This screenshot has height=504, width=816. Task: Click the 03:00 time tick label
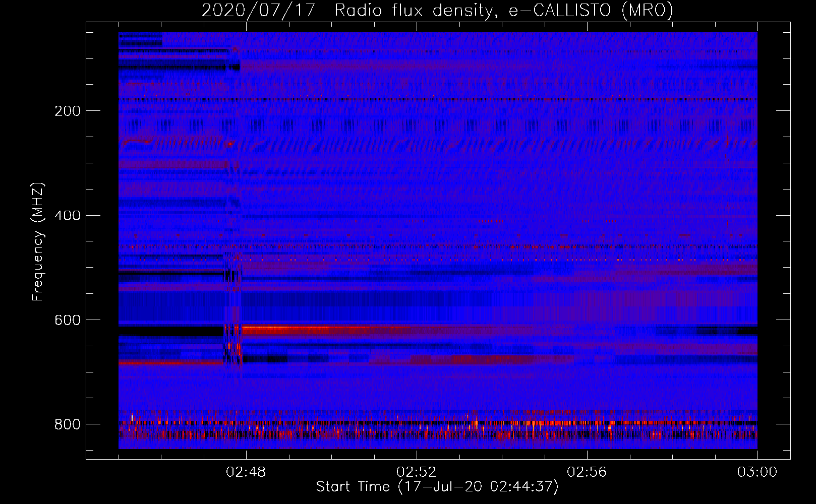click(757, 472)
